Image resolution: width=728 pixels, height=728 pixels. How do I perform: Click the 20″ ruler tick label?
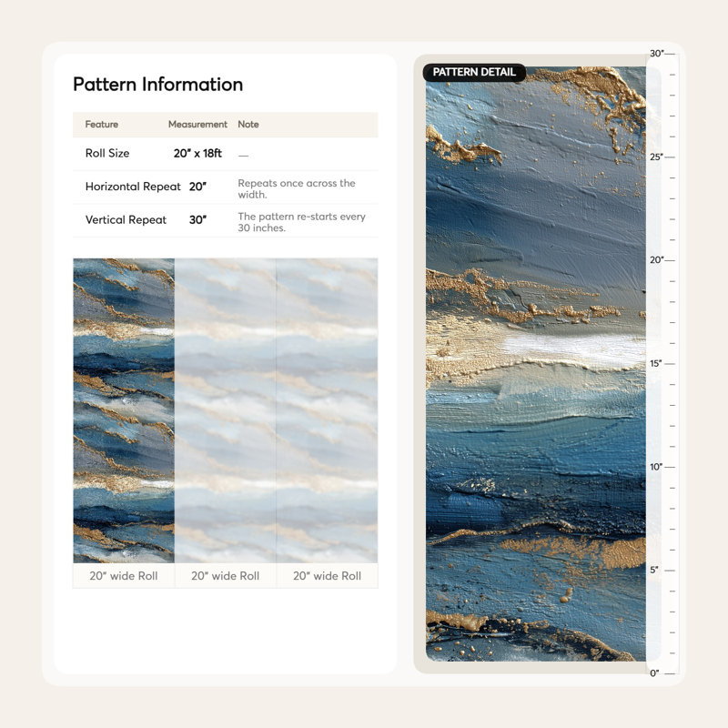pos(656,260)
